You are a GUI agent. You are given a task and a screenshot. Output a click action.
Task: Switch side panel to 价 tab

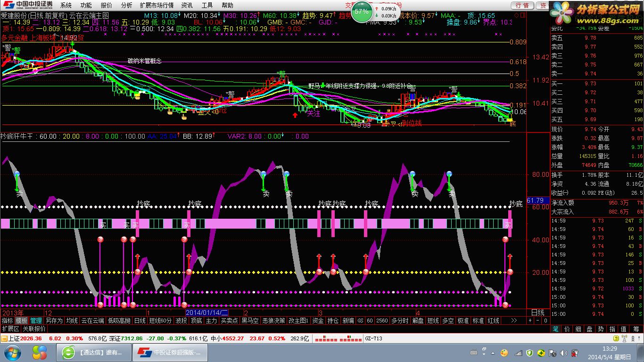pos(567,329)
